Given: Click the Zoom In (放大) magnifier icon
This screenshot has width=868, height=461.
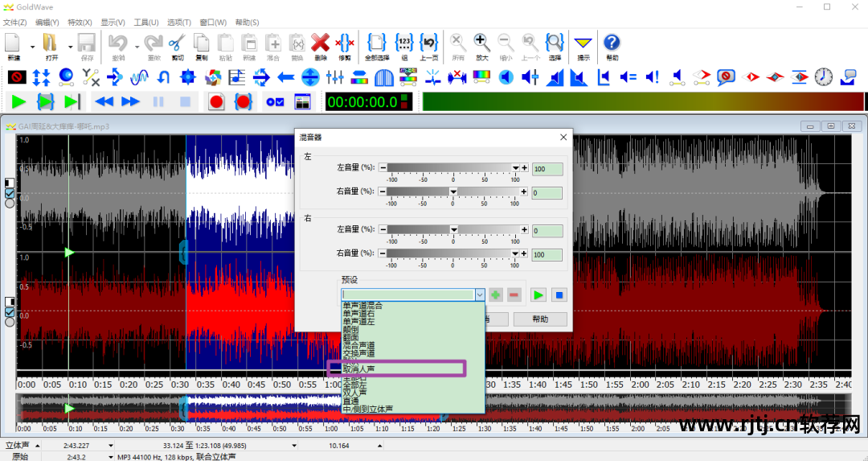Looking at the screenshot, I should [x=481, y=43].
